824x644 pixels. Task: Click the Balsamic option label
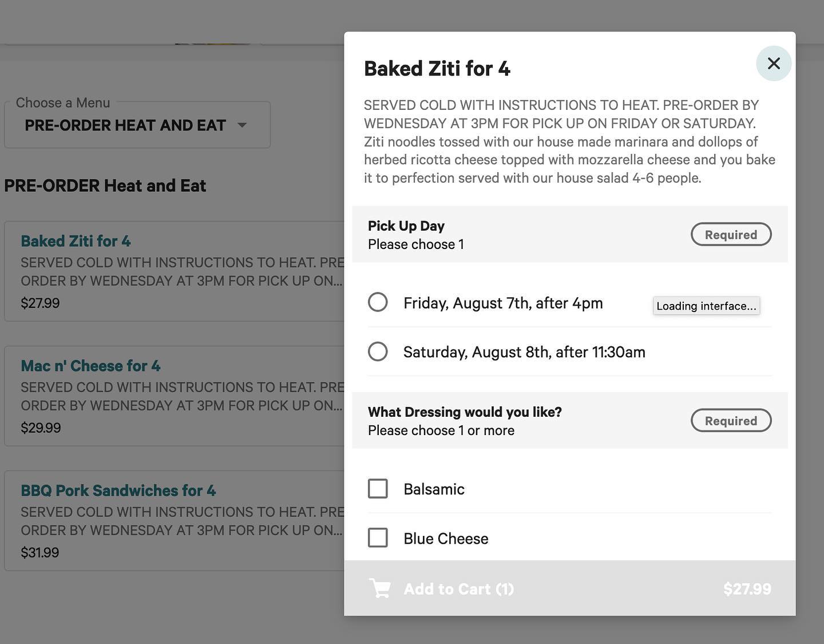(434, 489)
